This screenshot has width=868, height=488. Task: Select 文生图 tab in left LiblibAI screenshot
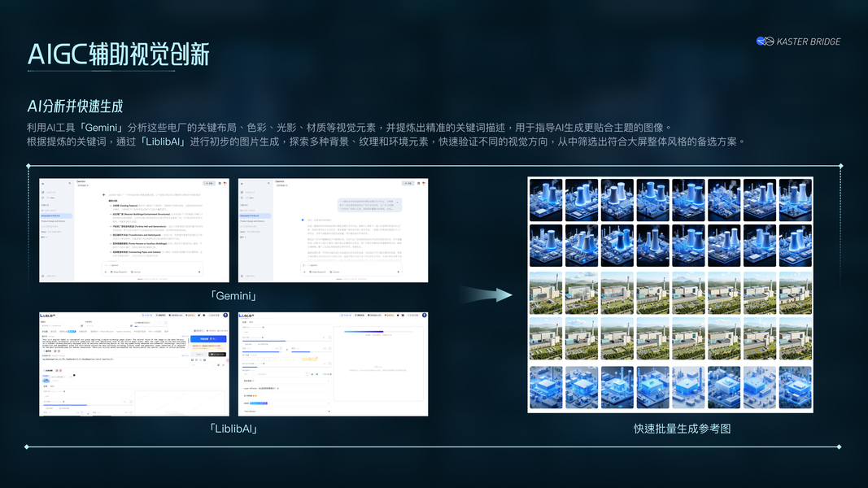[45, 331]
